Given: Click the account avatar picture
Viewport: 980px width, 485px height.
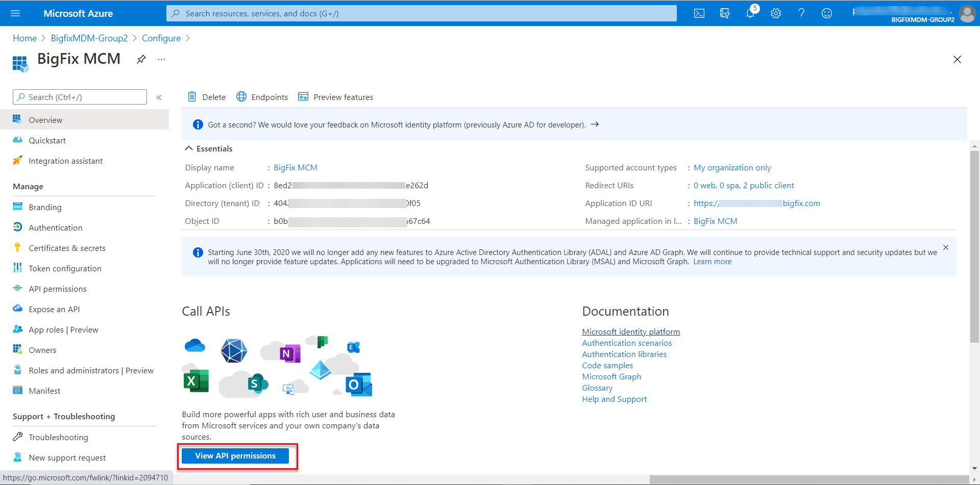Looking at the screenshot, I should coord(967,13).
